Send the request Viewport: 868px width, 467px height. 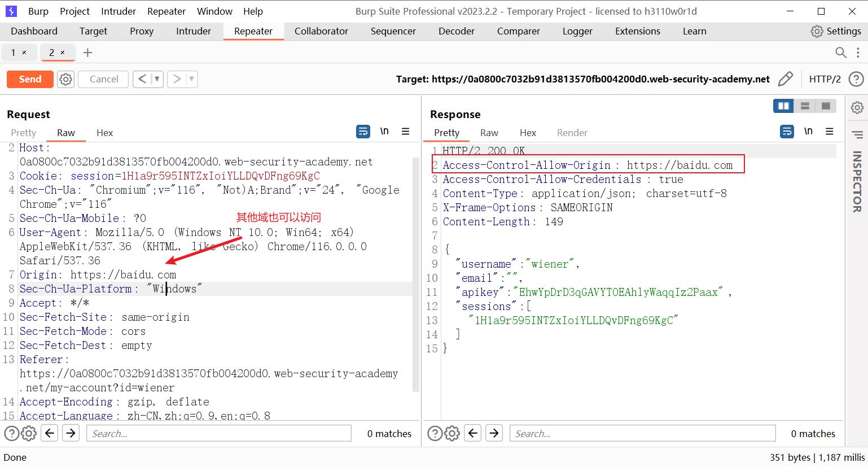click(x=30, y=79)
